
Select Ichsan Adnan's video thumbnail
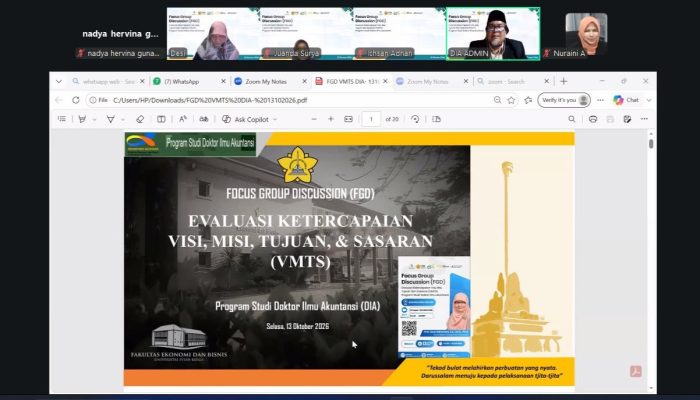pyautogui.click(x=400, y=33)
